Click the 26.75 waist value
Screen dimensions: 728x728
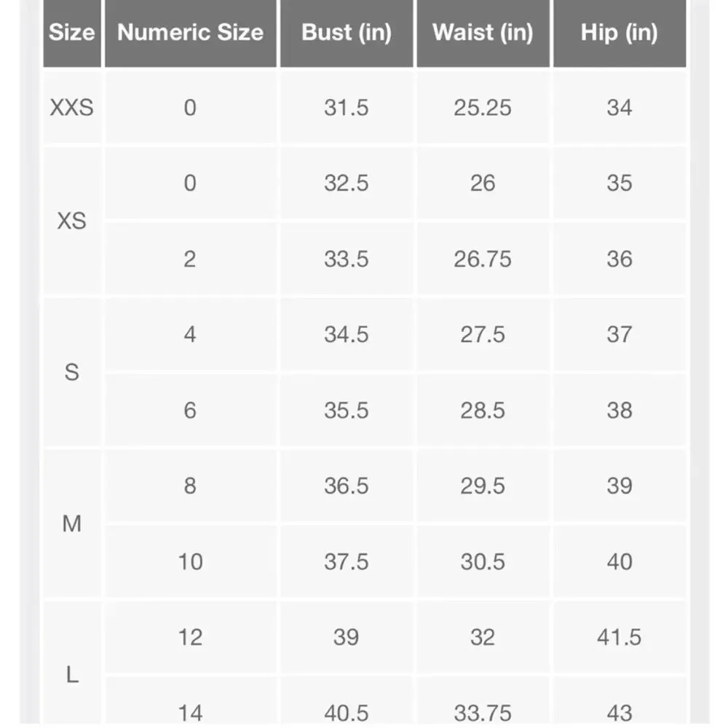point(483,259)
